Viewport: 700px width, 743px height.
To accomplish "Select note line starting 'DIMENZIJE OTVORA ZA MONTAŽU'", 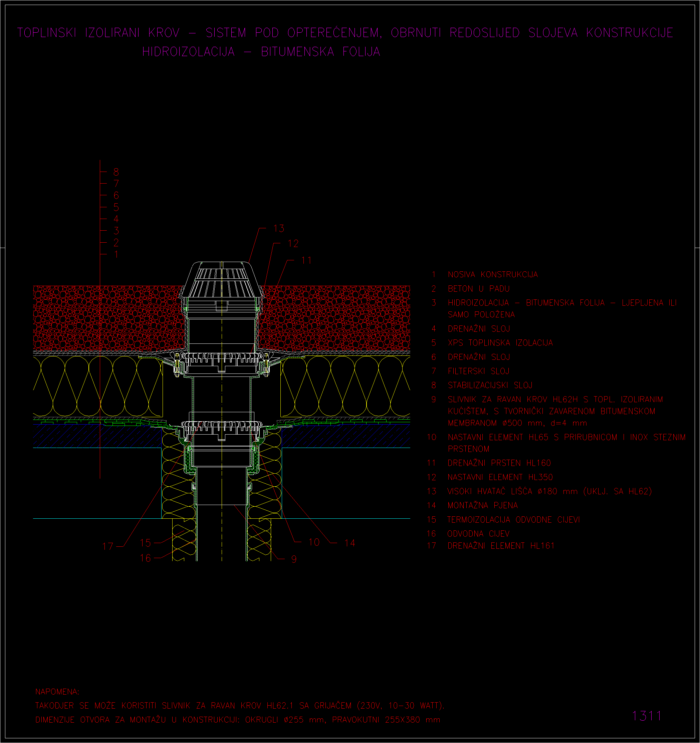I will pos(238,720).
